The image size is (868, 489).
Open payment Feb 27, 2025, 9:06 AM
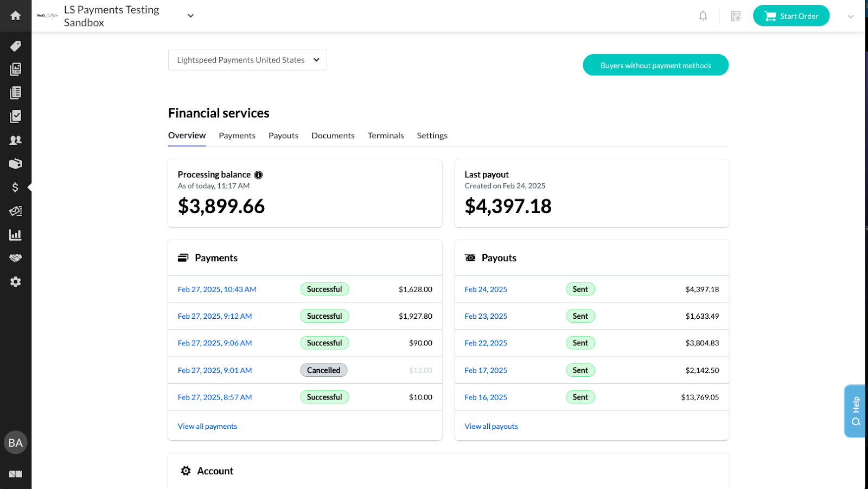click(x=215, y=343)
